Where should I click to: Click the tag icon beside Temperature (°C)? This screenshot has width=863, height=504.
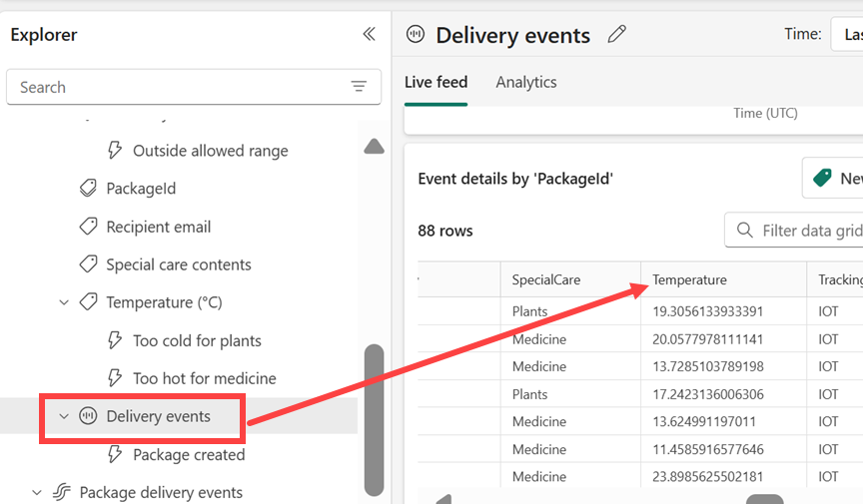point(88,301)
